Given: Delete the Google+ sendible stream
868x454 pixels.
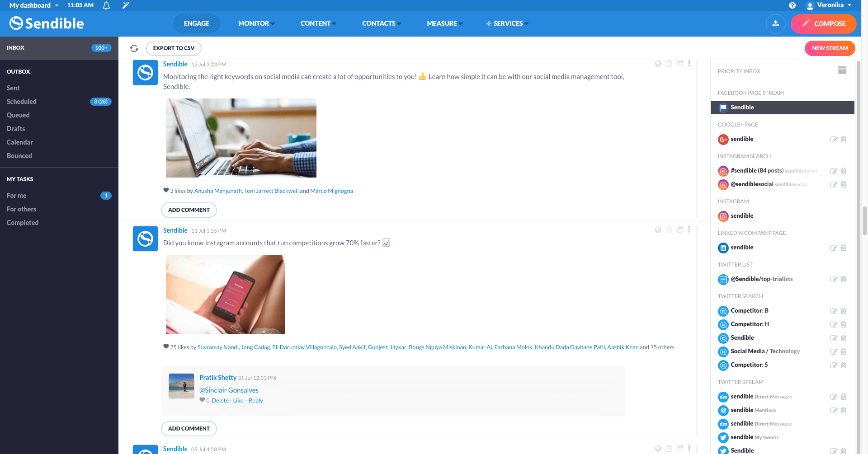Looking at the screenshot, I should tap(844, 139).
